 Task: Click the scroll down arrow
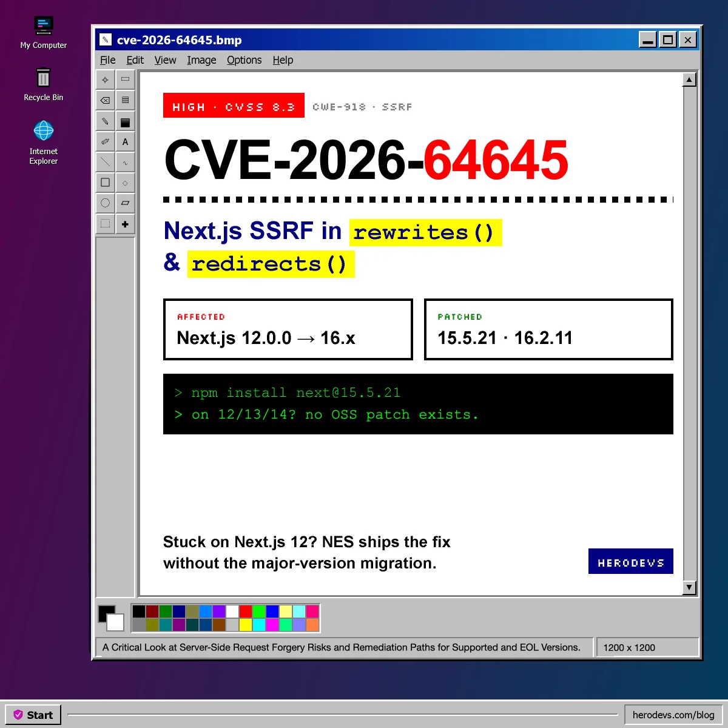tap(689, 587)
